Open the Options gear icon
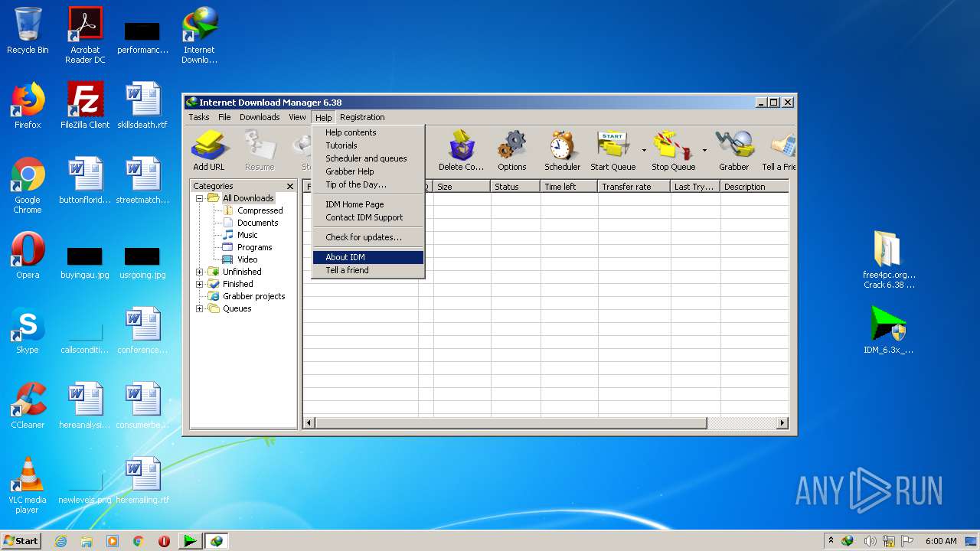The width and height of the screenshot is (980, 551). (511, 151)
